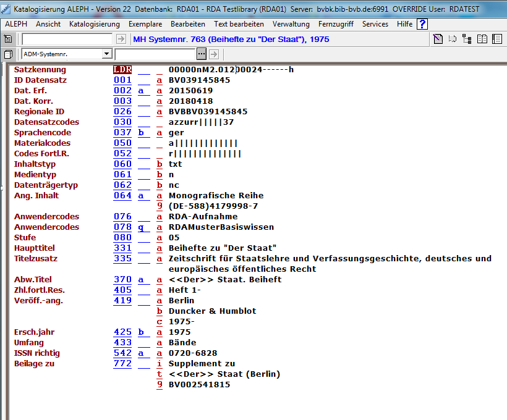Image resolution: width=507 pixels, height=420 pixels.
Task: Open the Katalogisierung menu
Action: [95, 24]
